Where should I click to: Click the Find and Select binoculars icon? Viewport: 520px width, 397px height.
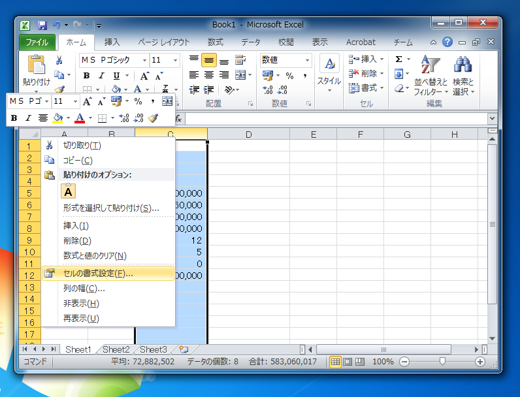(463, 64)
